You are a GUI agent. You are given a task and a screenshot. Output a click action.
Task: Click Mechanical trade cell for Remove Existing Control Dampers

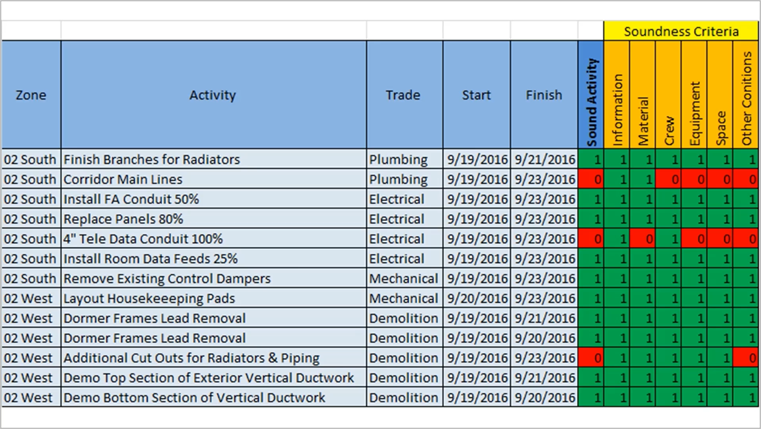point(403,278)
